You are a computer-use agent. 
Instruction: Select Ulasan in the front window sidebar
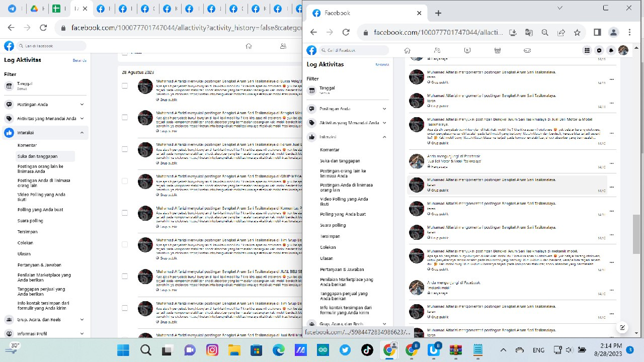tap(327, 258)
